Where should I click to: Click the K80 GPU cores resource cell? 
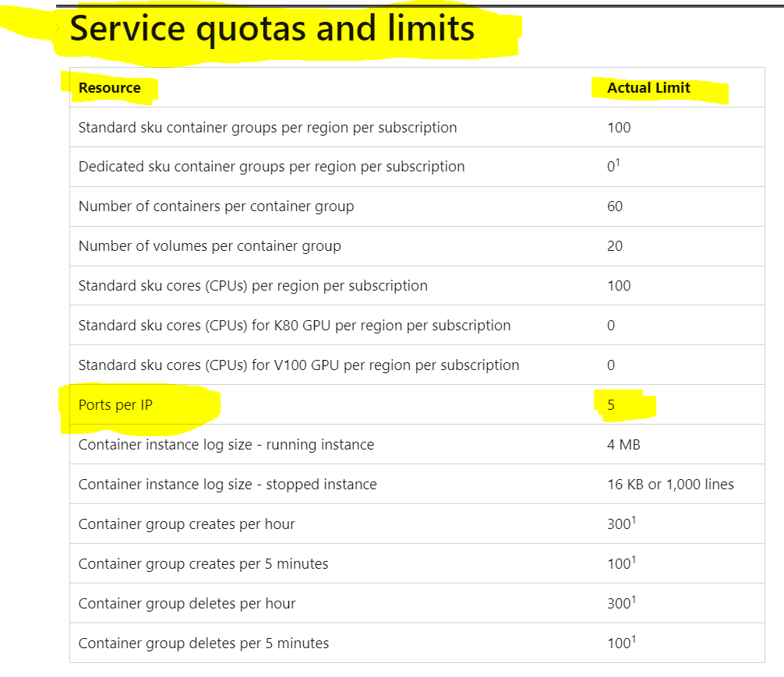295,326
